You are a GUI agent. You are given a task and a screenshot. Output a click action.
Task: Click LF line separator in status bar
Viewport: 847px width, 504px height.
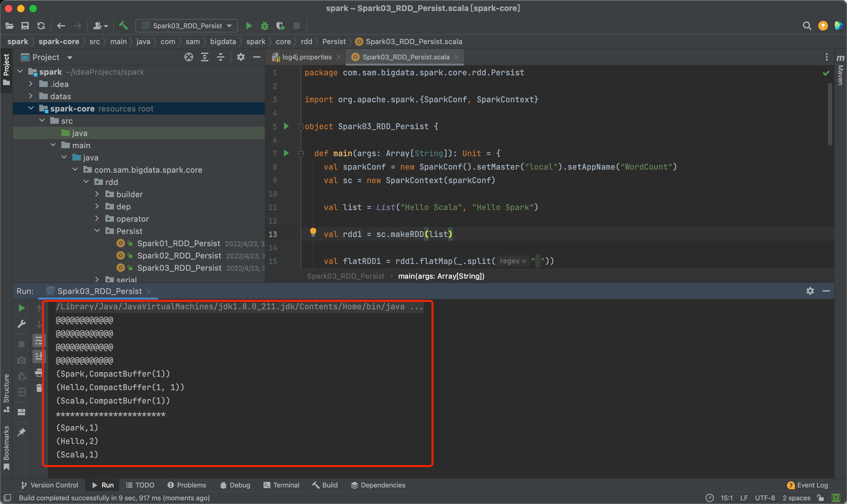click(x=744, y=498)
